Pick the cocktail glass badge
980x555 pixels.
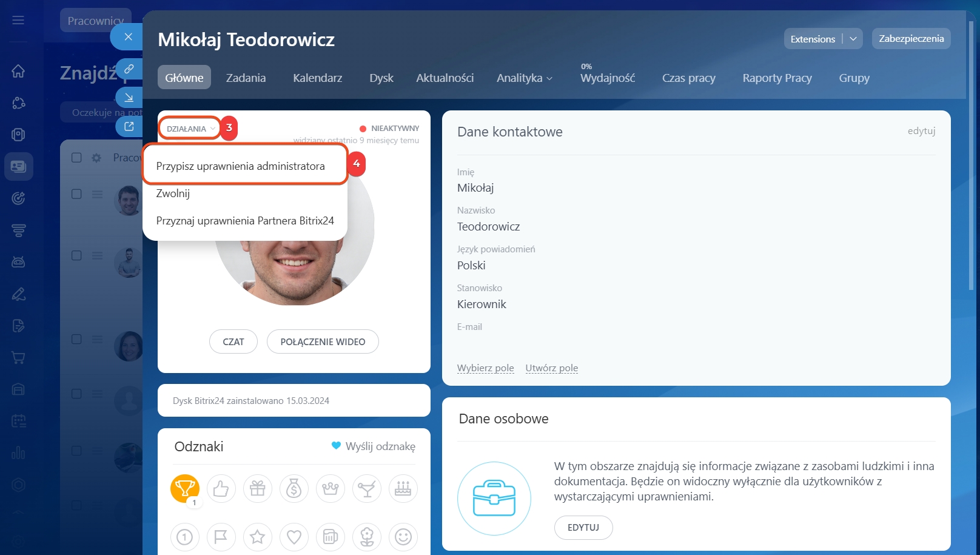click(367, 488)
